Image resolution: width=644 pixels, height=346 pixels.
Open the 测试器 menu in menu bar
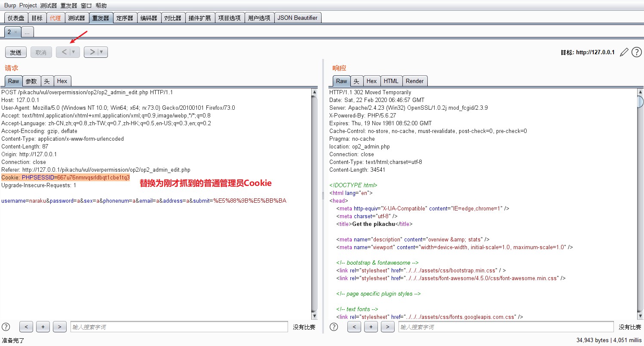(x=49, y=6)
